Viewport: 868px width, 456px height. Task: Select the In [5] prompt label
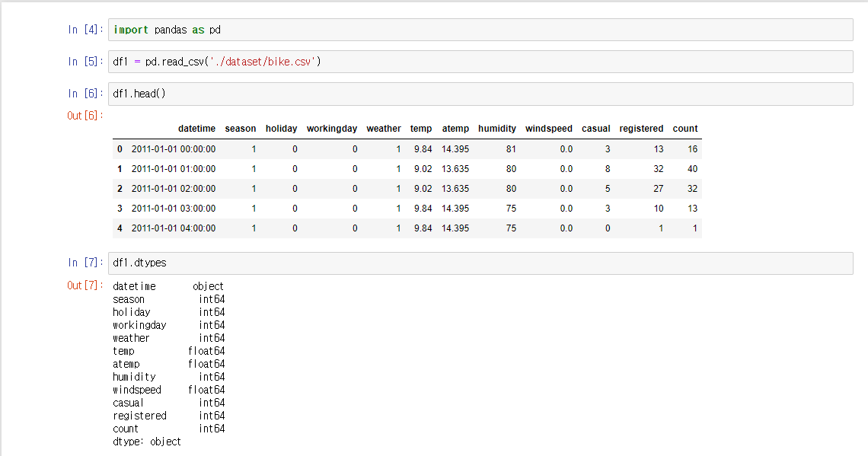[x=85, y=62]
